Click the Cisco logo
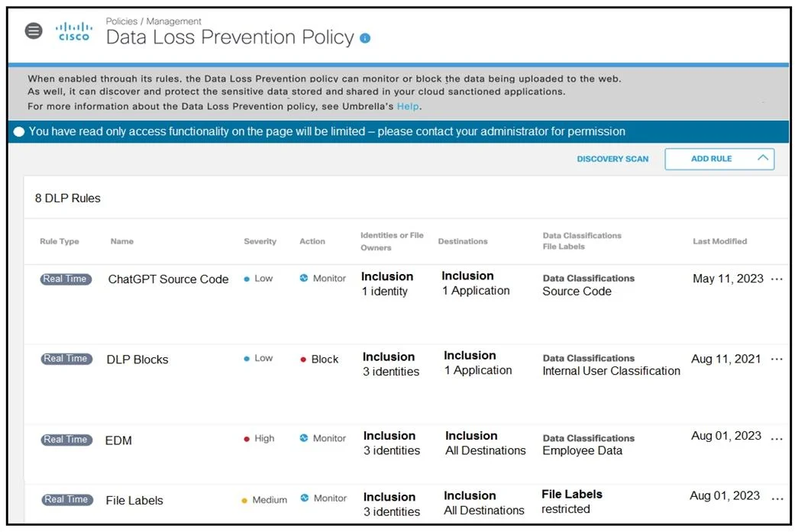795x532 pixels. 73,31
